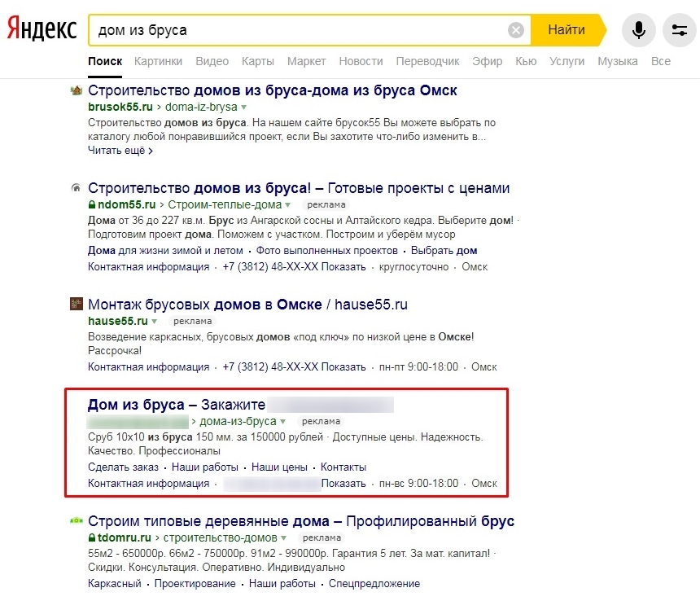Click the hause55.ru result favicon
Screen dimensions: 700x601
[77, 305]
